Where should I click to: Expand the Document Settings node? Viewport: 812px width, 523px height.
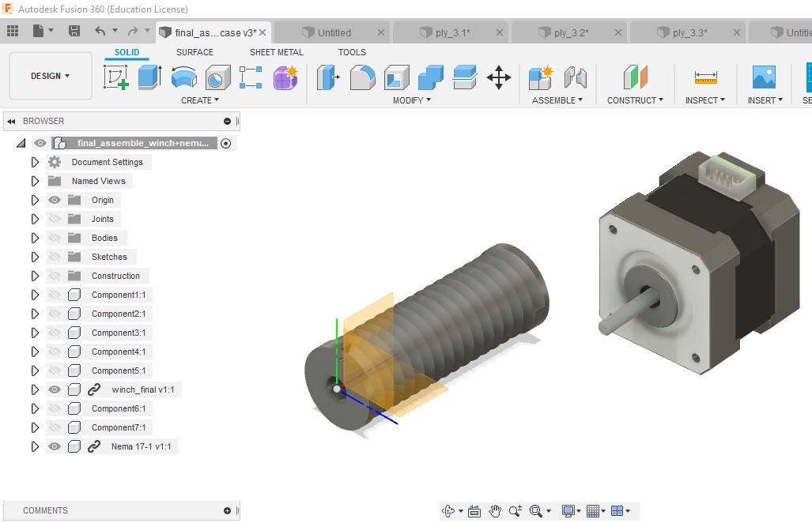pos(35,163)
